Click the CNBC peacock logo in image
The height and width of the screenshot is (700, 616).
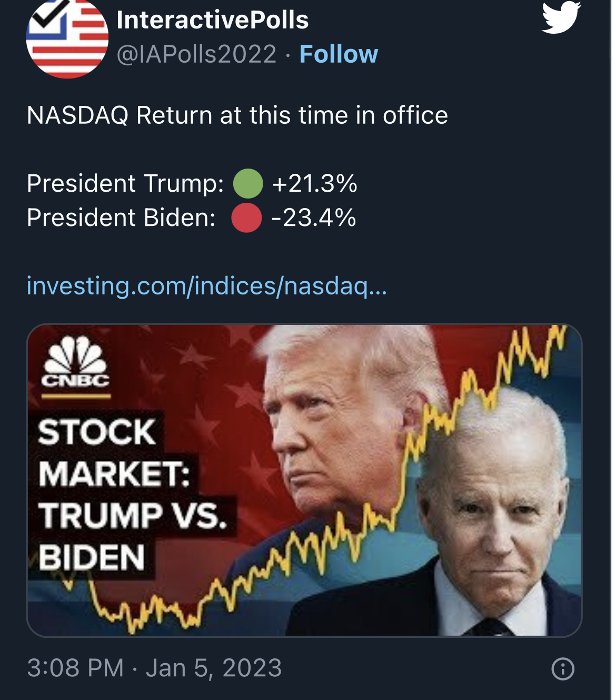tap(75, 362)
